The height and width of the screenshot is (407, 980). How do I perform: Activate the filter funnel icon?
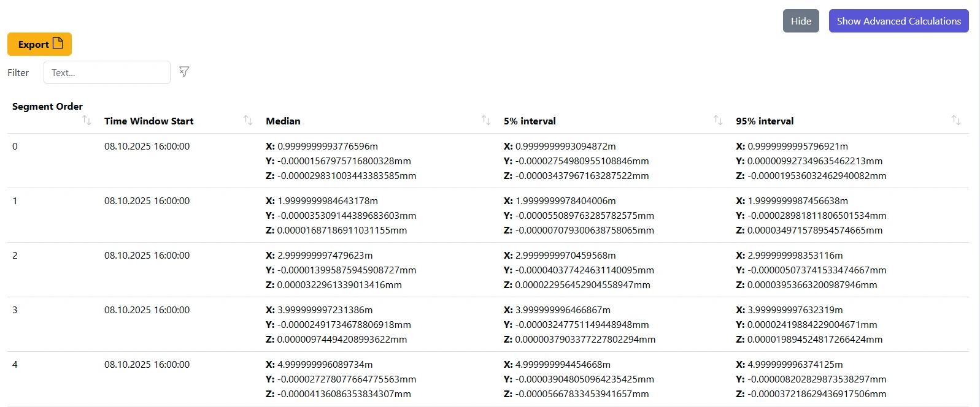coord(184,72)
